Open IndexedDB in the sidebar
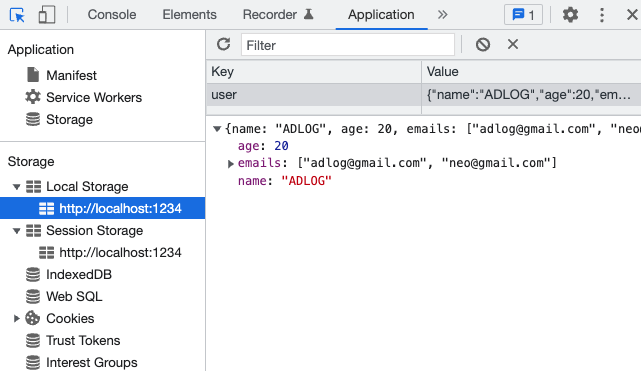This screenshot has height=371, width=641. pyautogui.click(x=79, y=275)
